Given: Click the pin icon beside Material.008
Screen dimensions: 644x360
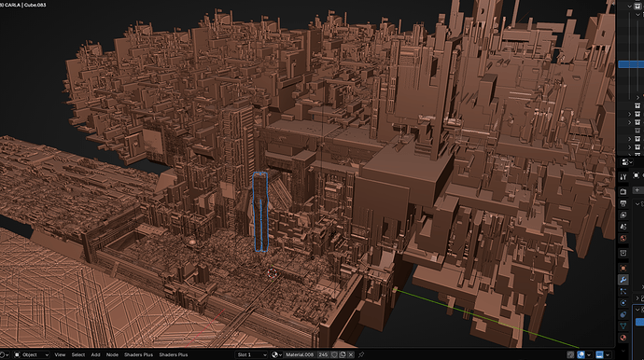Looking at the screenshot, I should point(361,354).
